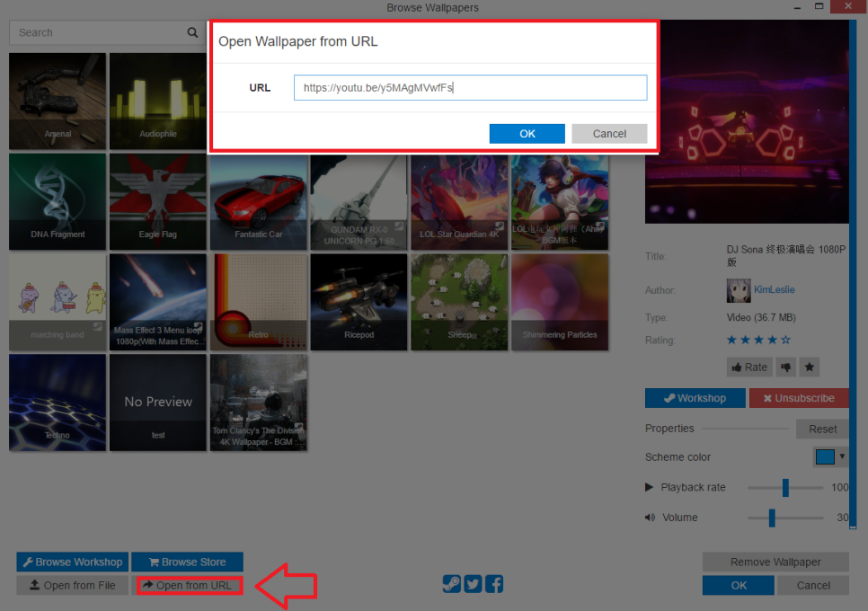
Task: Pick the LOL Star Guardian 4K wallpaper
Action: point(459,201)
